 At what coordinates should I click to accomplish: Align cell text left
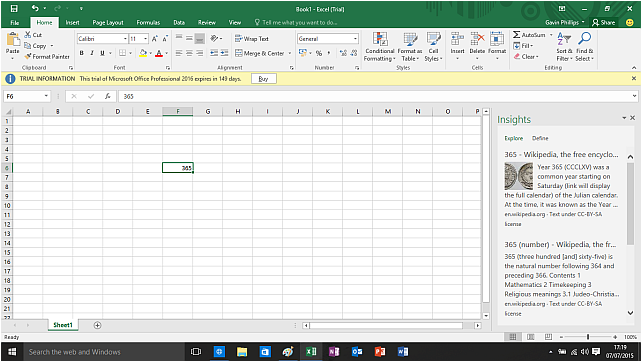pos(179,53)
